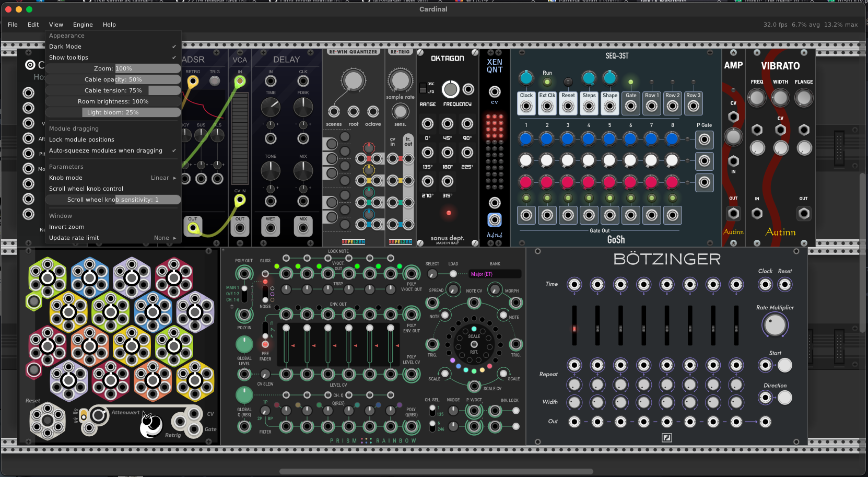Click the Delay FDBK knob
The width and height of the screenshot is (868, 477).
pos(303,107)
